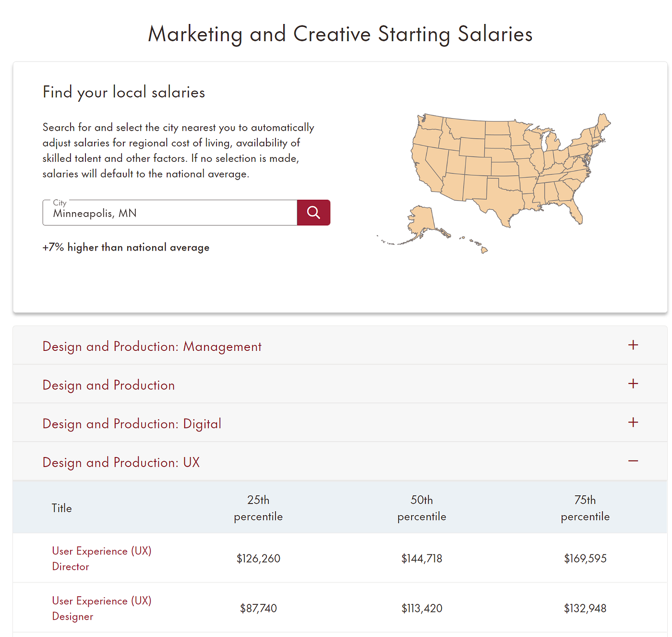The image size is (672, 637).
Task: Open the User Experience (UX) Designer link
Action: pos(101,608)
